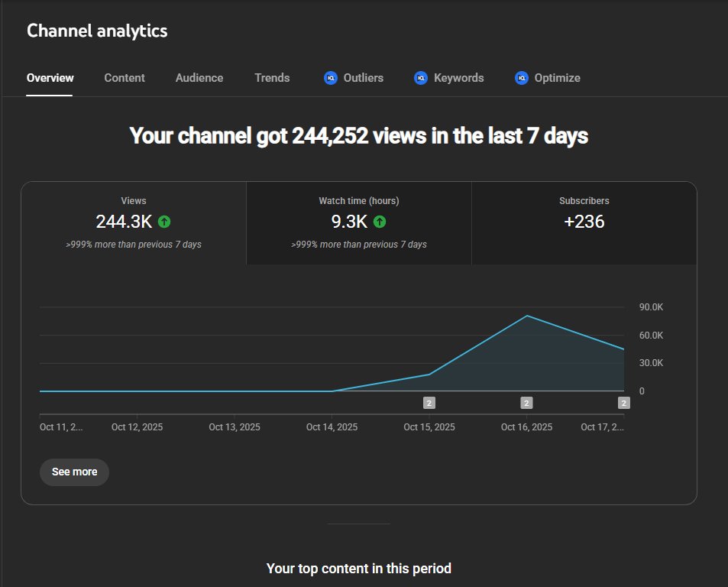
Task: View the Keywords tab
Action: pyautogui.click(x=461, y=77)
